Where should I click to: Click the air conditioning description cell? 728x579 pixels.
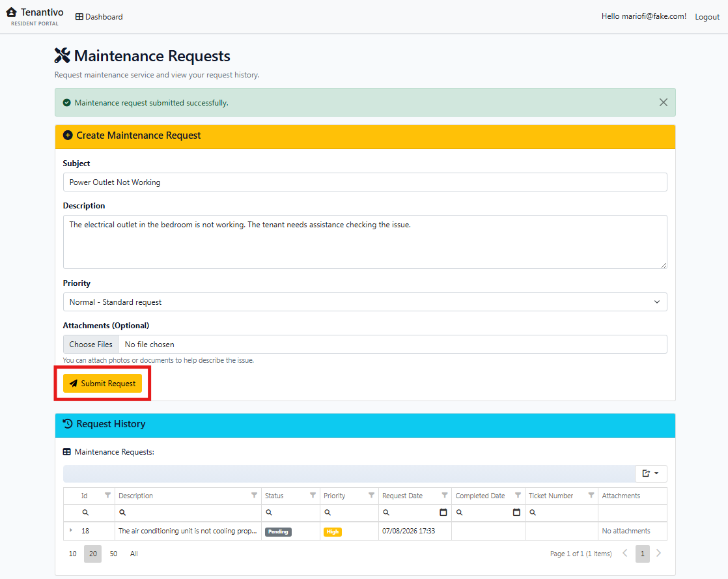click(x=188, y=531)
